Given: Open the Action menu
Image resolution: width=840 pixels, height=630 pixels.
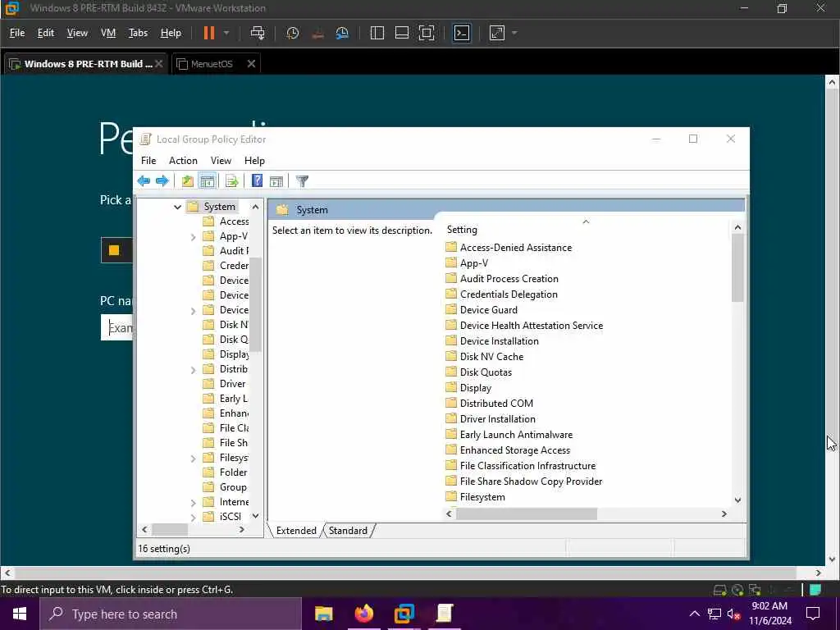Looking at the screenshot, I should point(183,161).
